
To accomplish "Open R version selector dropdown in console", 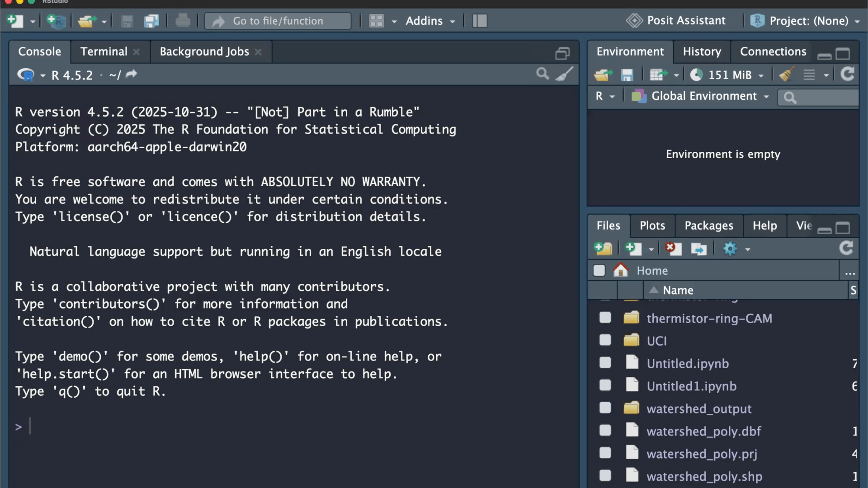I will (x=31, y=75).
